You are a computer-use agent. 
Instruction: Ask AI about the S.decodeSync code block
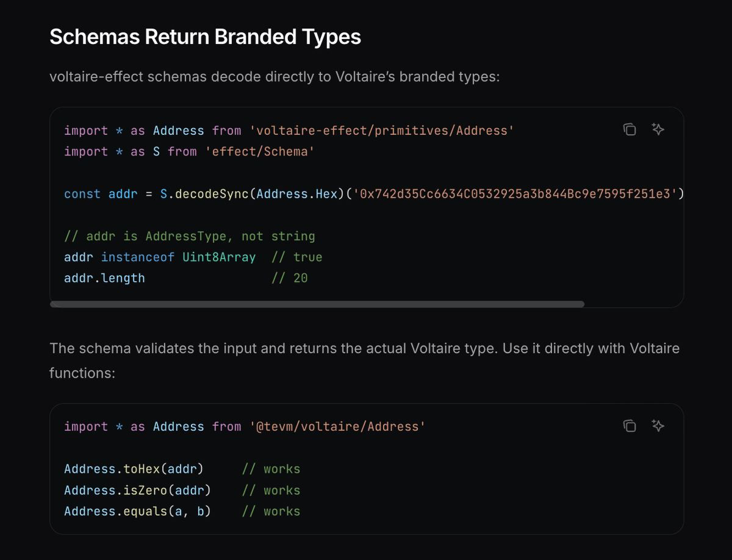pyautogui.click(x=658, y=129)
